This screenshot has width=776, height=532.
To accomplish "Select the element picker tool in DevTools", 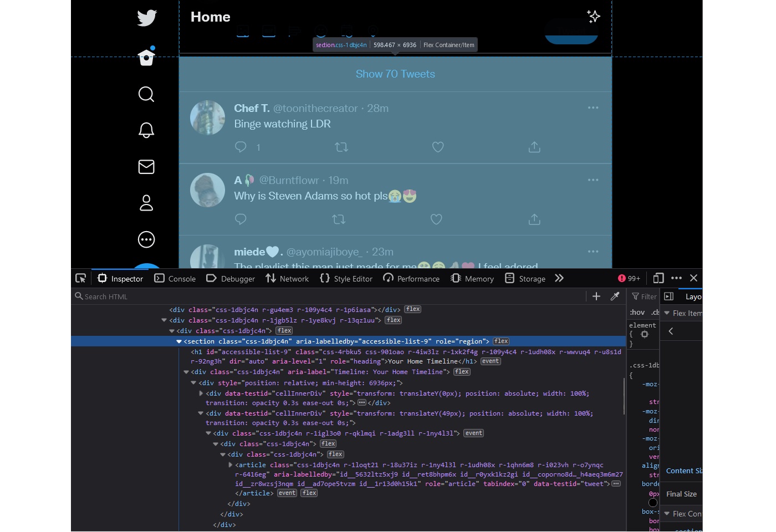I will click(x=80, y=278).
